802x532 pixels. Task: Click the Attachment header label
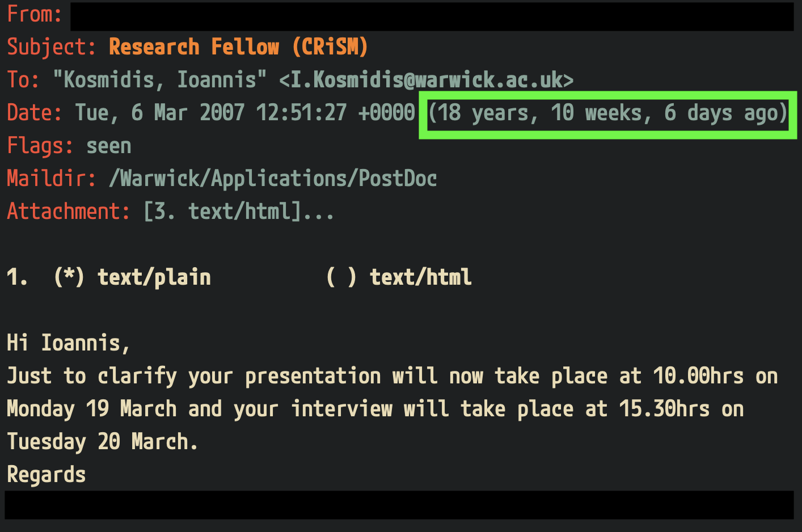[x=68, y=212]
